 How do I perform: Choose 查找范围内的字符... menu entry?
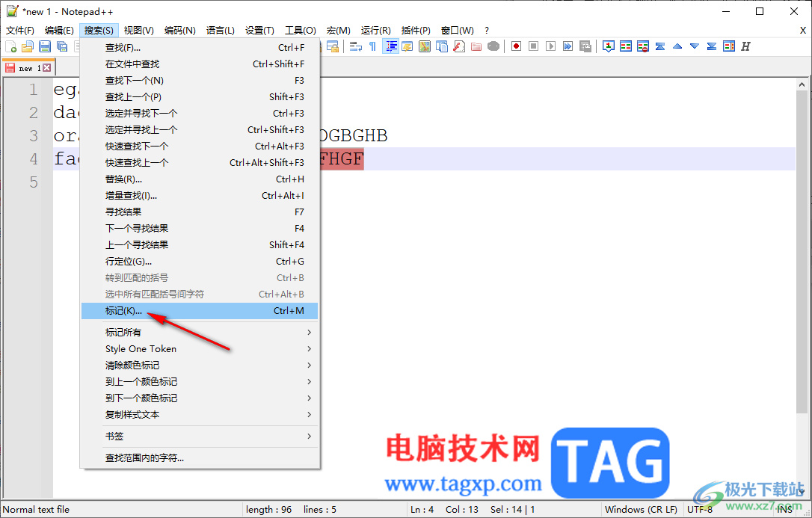click(200, 458)
